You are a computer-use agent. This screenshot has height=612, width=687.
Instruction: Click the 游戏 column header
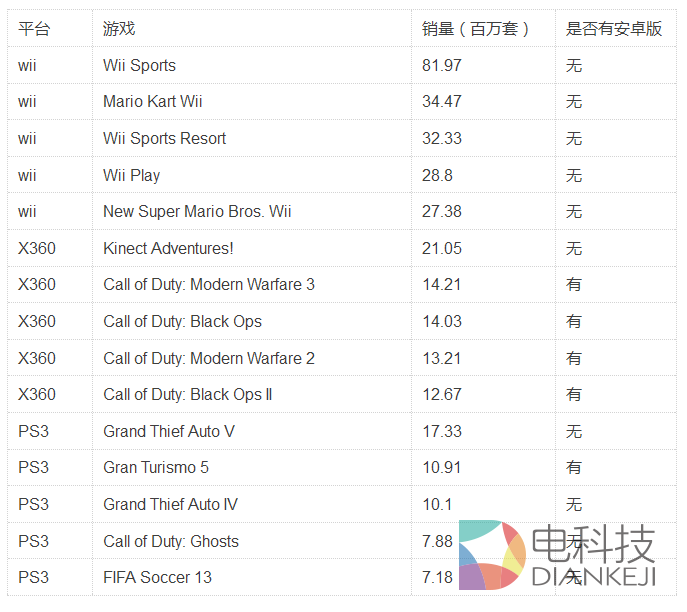coord(119,29)
